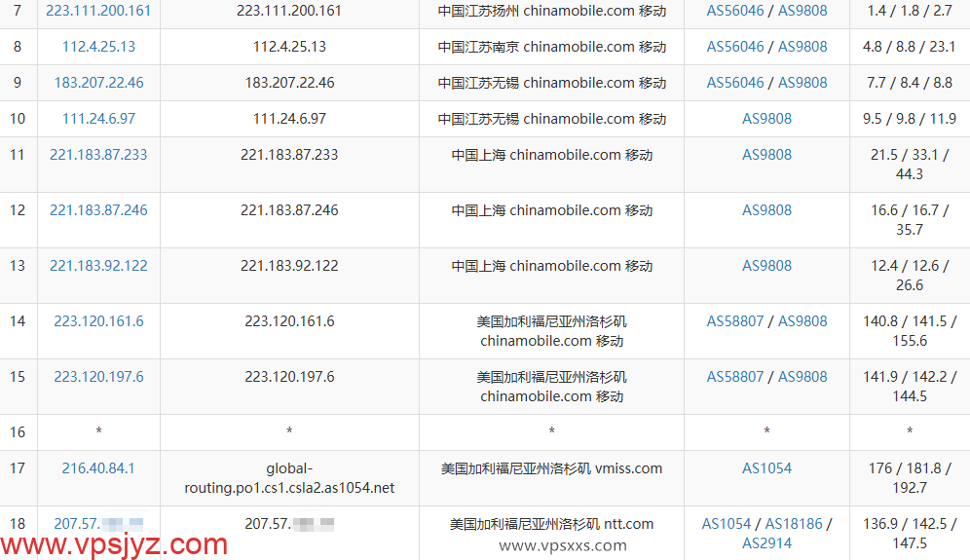The image size is (970, 560).
Task: Click latency text 4.8 / 8.8 / 23.1
Action: [910, 47]
